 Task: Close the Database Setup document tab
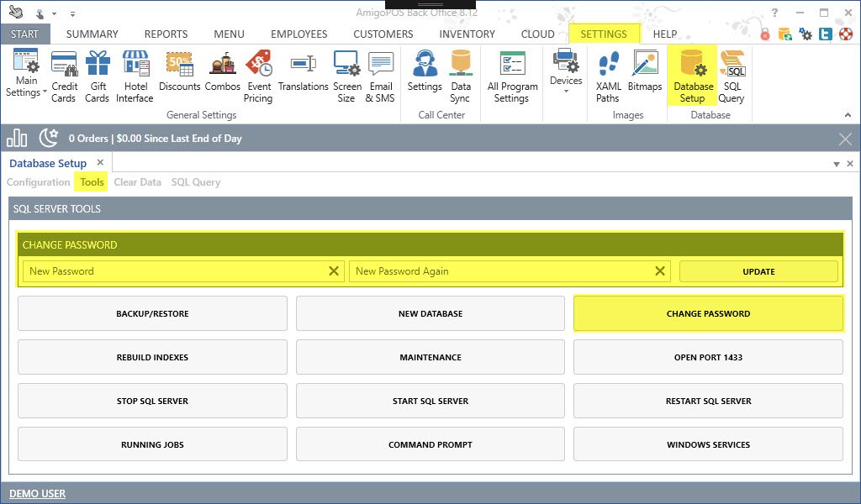tap(100, 163)
